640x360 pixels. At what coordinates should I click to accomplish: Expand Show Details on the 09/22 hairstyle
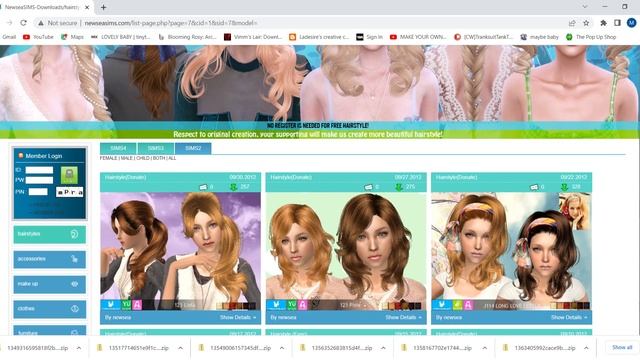tap(569, 317)
